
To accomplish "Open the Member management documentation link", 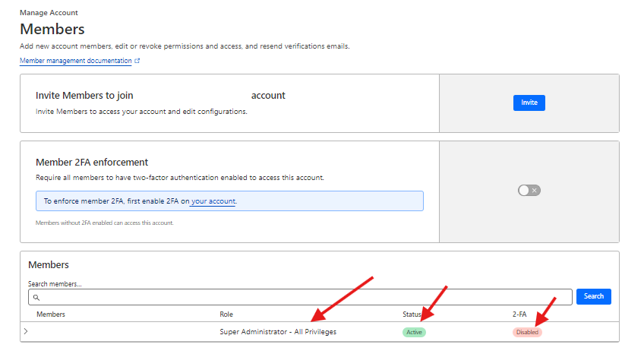I will point(76,61).
